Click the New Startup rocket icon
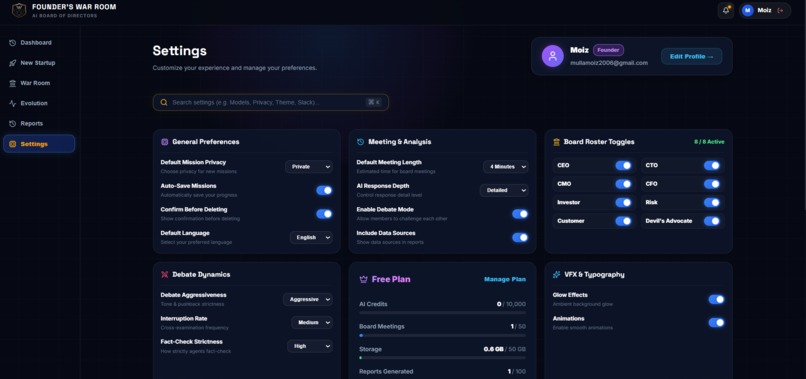The height and width of the screenshot is (379, 806). click(13, 63)
